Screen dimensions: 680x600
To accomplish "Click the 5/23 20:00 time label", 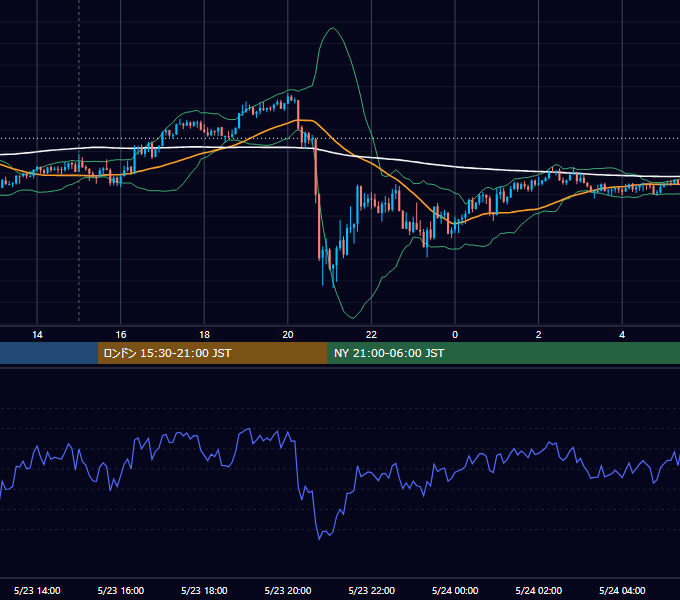I will click(x=288, y=590).
